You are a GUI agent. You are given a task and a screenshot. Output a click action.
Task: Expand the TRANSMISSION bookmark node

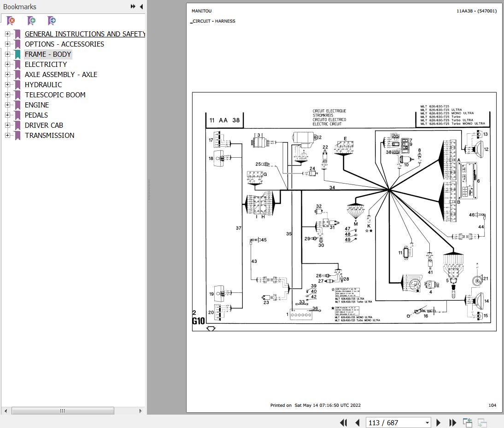click(x=7, y=135)
